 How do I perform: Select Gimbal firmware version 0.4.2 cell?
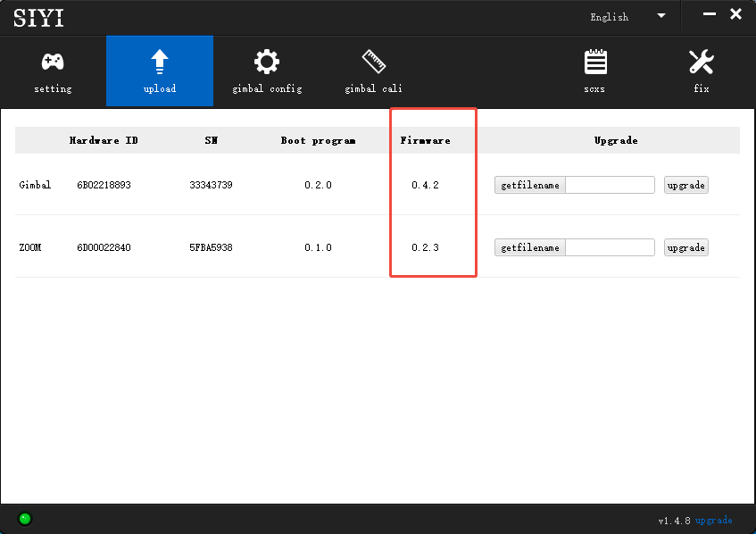[425, 185]
